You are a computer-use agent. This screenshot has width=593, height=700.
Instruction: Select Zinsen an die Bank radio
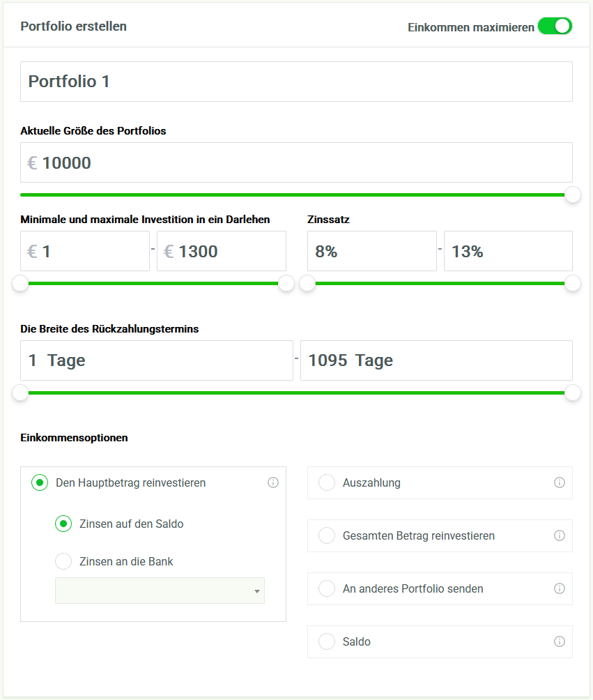[x=63, y=561]
